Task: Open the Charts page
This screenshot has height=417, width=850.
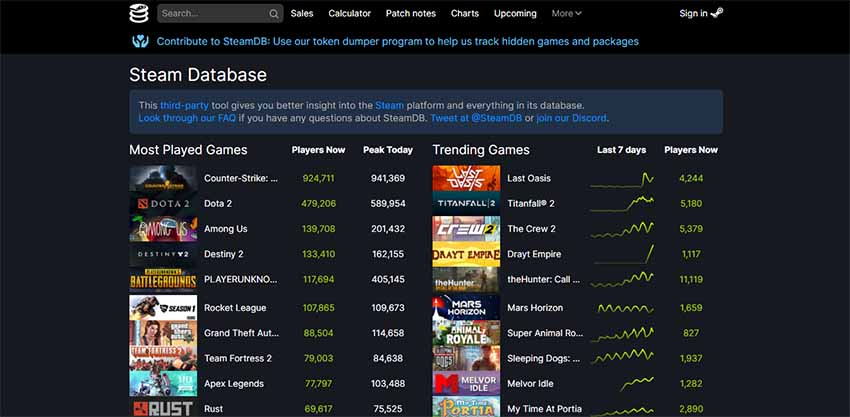Action: 465,14
